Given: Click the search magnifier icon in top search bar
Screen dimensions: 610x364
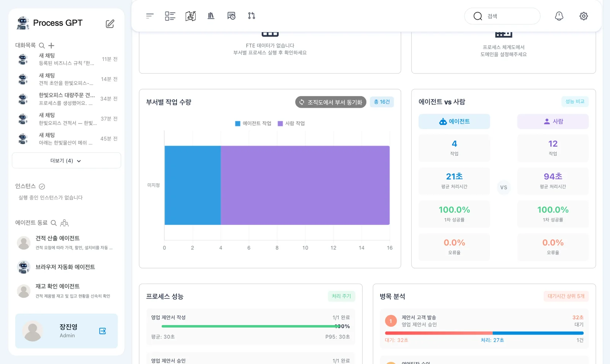Looking at the screenshot, I should (x=478, y=16).
